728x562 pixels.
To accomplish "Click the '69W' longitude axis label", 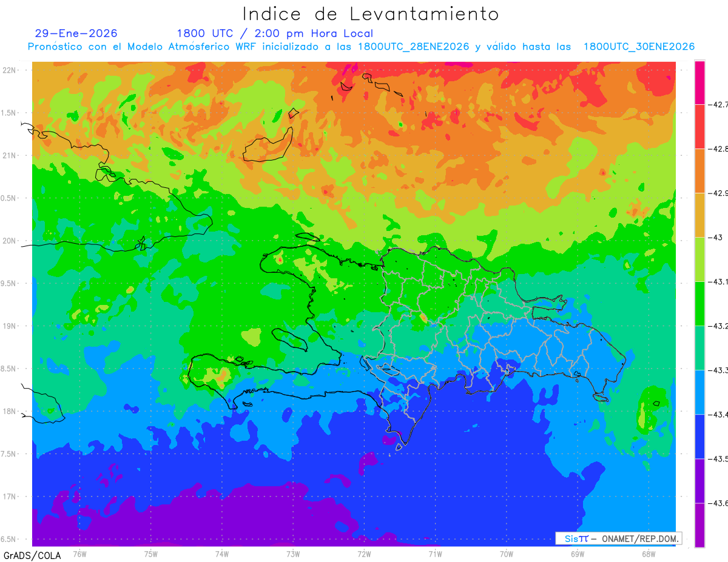I will (x=577, y=554).
